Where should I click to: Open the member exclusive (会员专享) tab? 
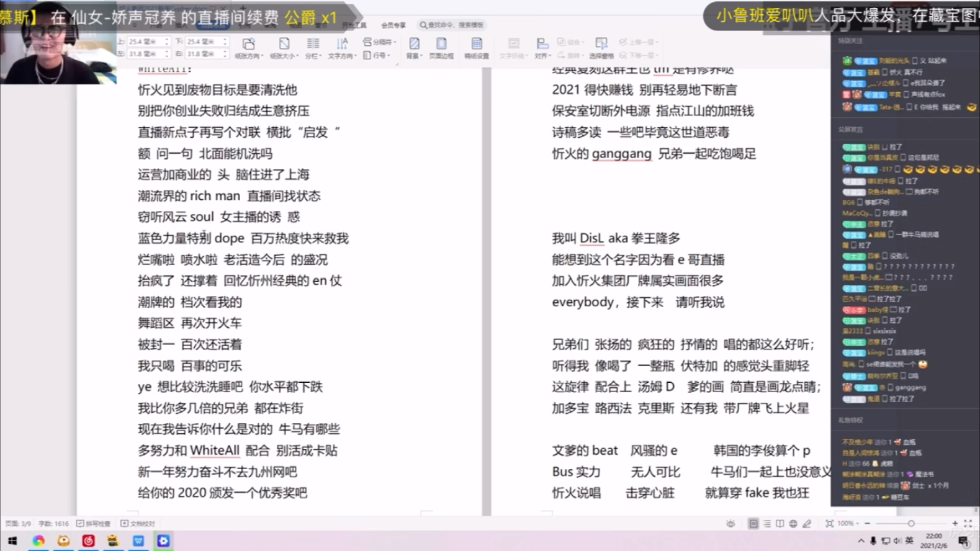coord(393,25)
